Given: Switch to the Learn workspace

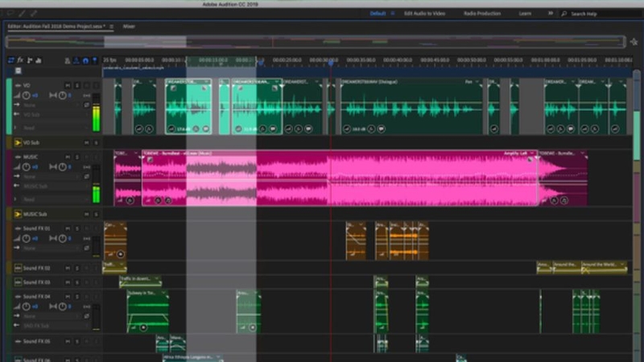Looking at the screenshot, I should coord(525,14).
